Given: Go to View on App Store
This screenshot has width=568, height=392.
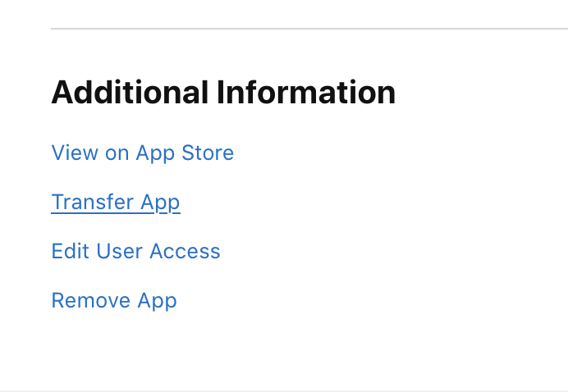Looking at the screenshot, I should pos(142,153).
